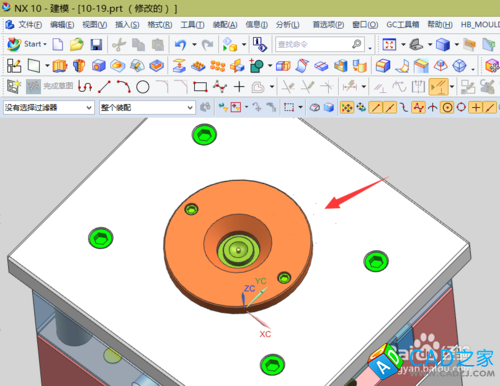Viewport: 500px width, 386px height.
Task: Select the Rectangle sketch tool
Action: [200, 87]
